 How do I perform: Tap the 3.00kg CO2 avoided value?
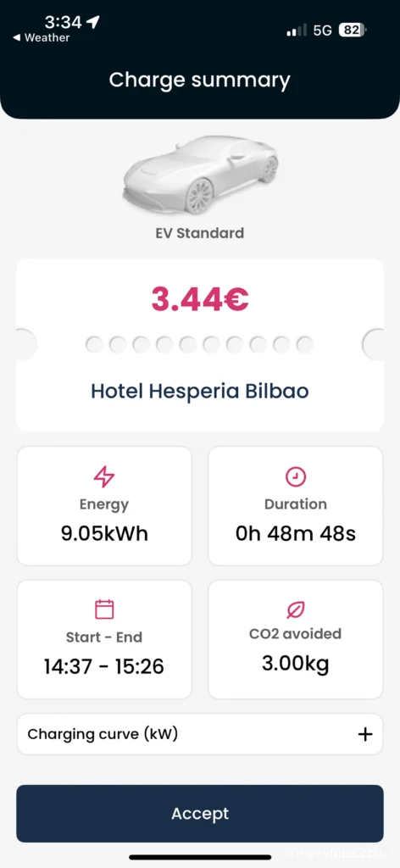296,663
